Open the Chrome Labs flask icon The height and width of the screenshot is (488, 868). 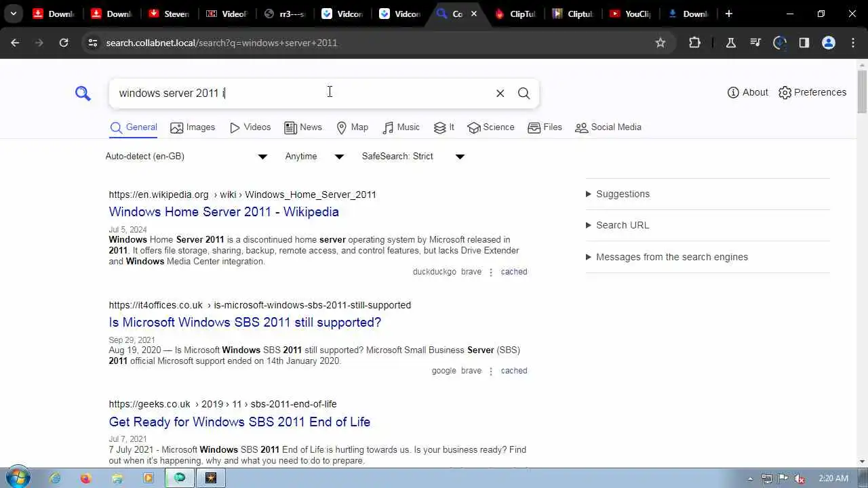[x=731, y=43]
